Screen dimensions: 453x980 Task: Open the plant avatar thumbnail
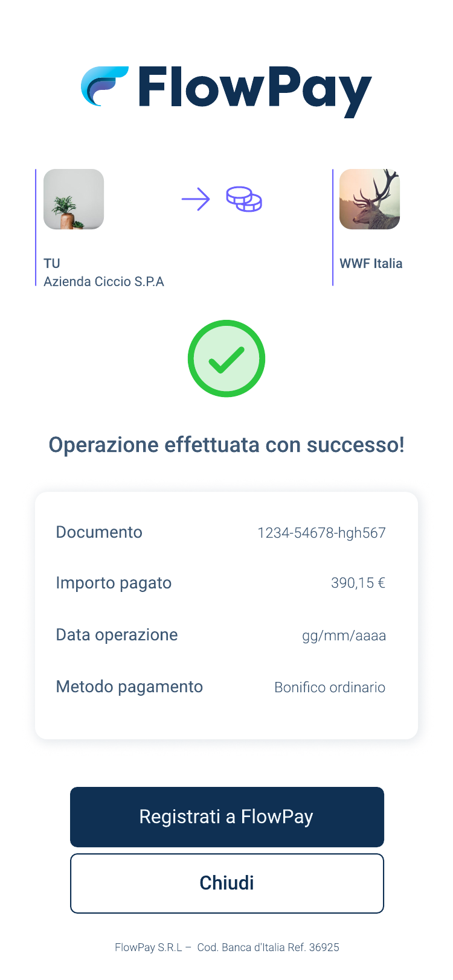(x=74, y=199)
